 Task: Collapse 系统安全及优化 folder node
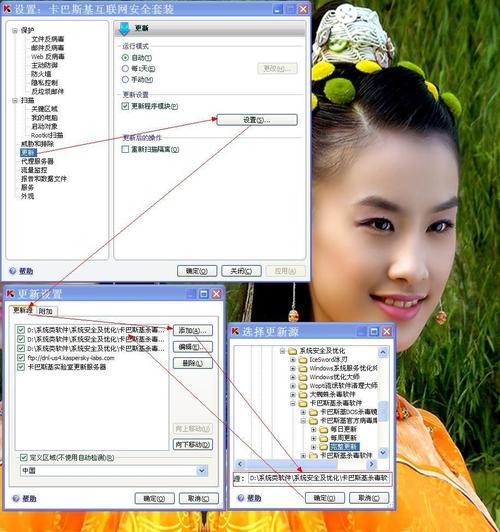tap(283, 351)
